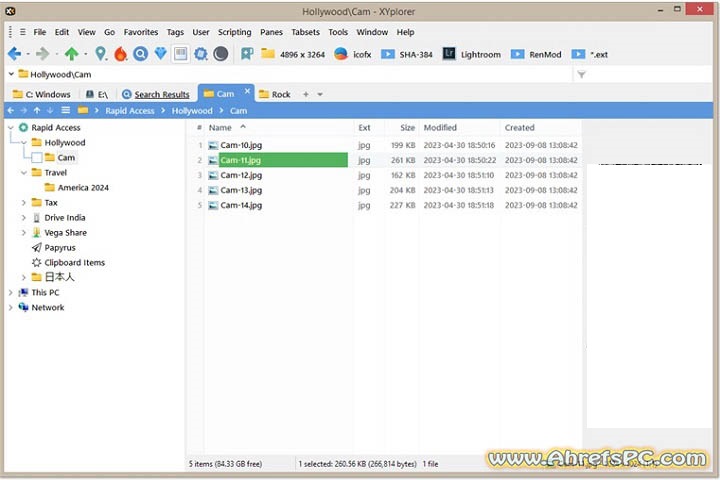The image size is (720, 480).
Task: Expand the Drive India tree node
Action: coord(24,218)
